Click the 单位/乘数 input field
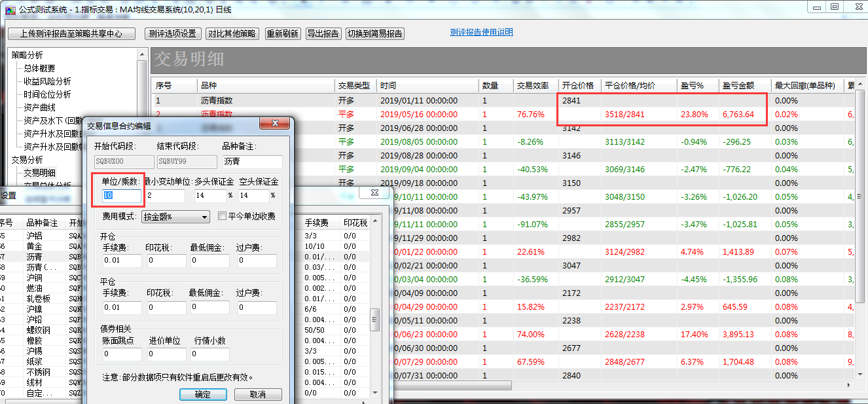 [x=122, y=196]
